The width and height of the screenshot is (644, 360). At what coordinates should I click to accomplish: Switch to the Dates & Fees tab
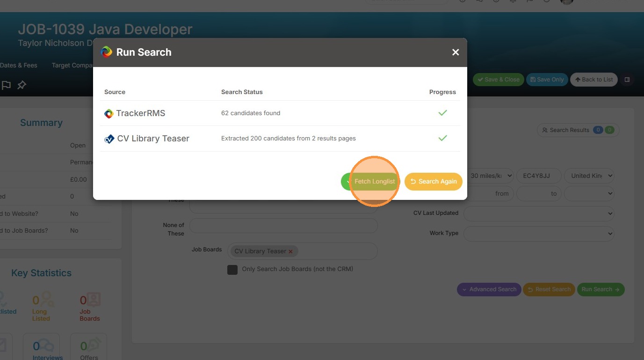point(19,66)
